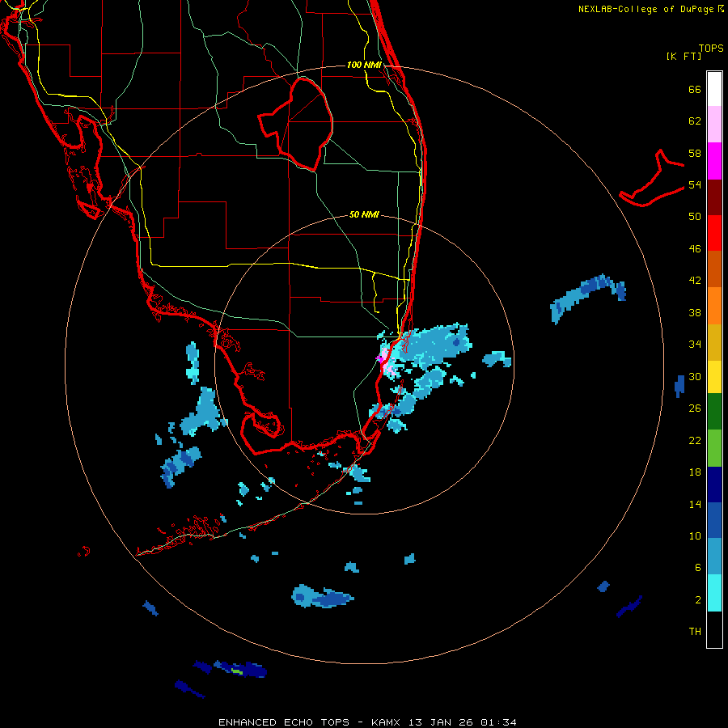Select the light green color bar segment
This screenshot has height=728, width=728.
click(x=714, y=447)
